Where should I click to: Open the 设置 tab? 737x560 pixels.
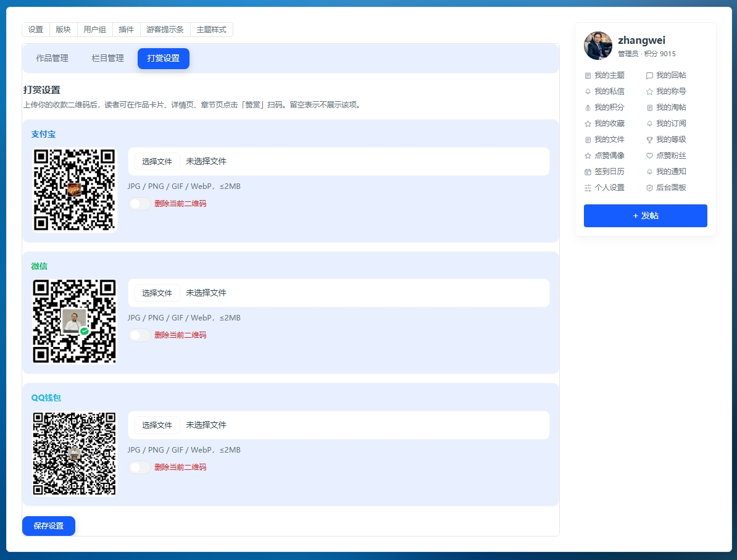click(36, 30)
